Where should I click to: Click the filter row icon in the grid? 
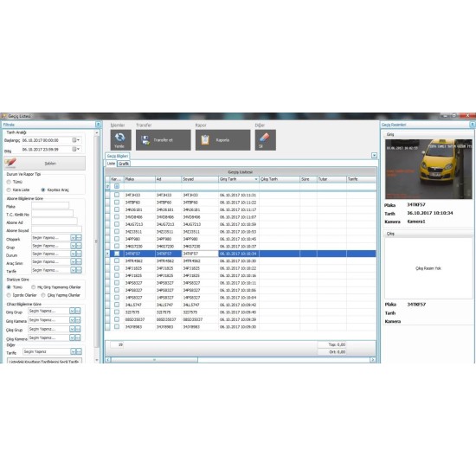click(x=107, y=186)
